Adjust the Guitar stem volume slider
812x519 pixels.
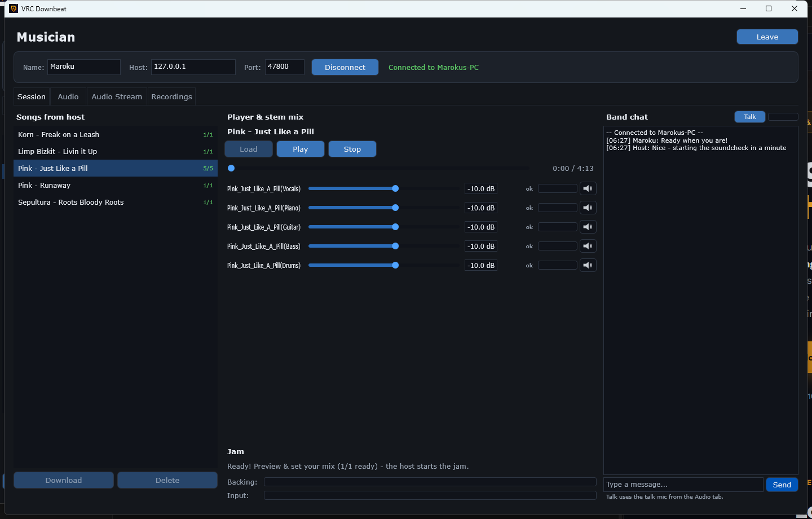pos(383,227)
